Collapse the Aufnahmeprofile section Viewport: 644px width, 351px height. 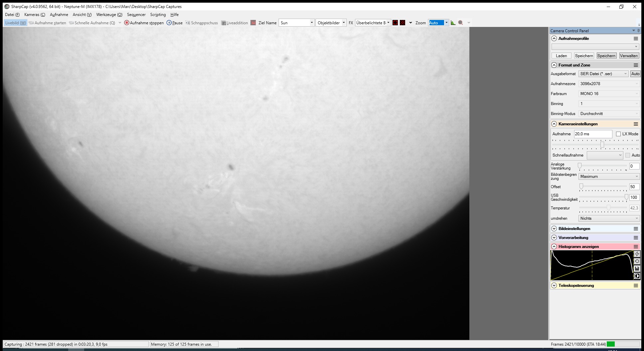(554, 39)
